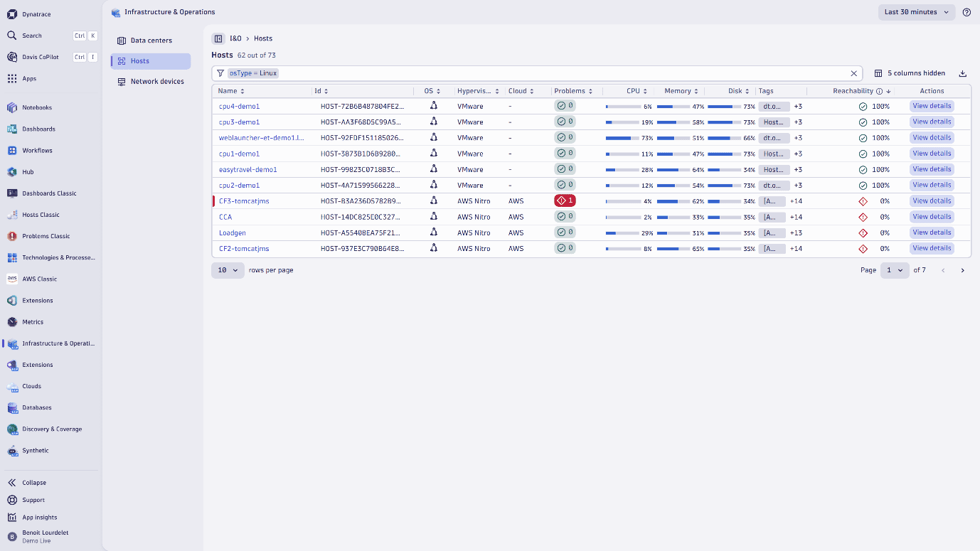Viewport: 980px width, 551px height.
Task: Select Network devices in side navigation
Action: [x=151, y=82]
